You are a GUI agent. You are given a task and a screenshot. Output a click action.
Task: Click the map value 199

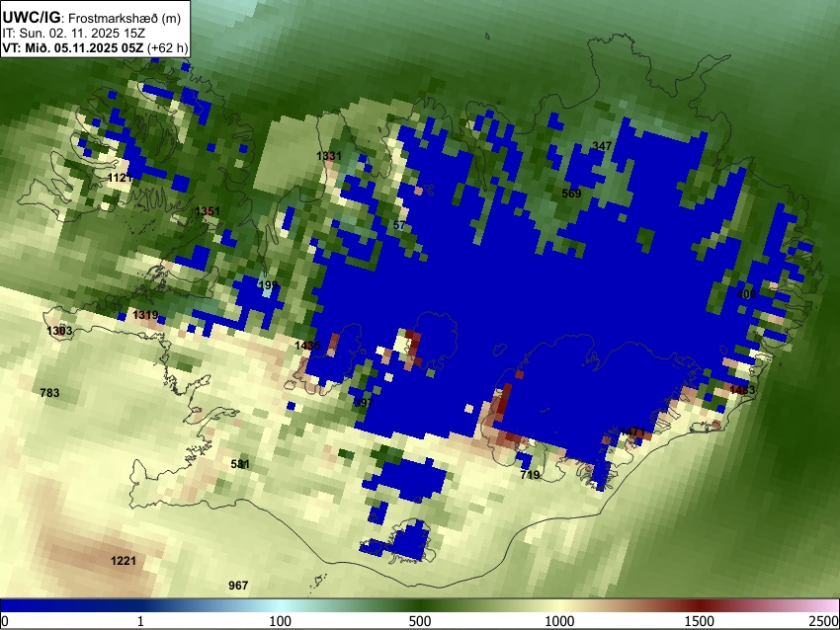tap(268, 284)
